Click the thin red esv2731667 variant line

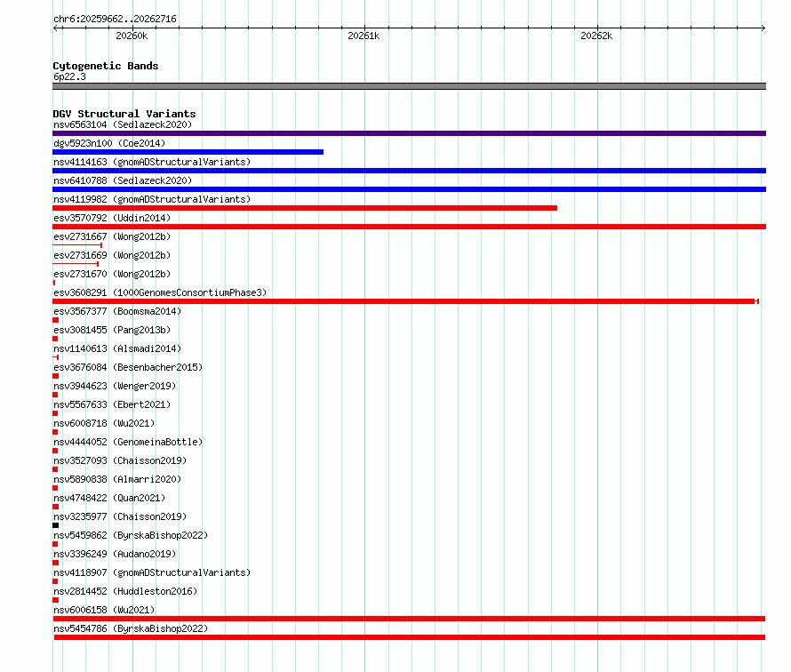coord(77,245)
